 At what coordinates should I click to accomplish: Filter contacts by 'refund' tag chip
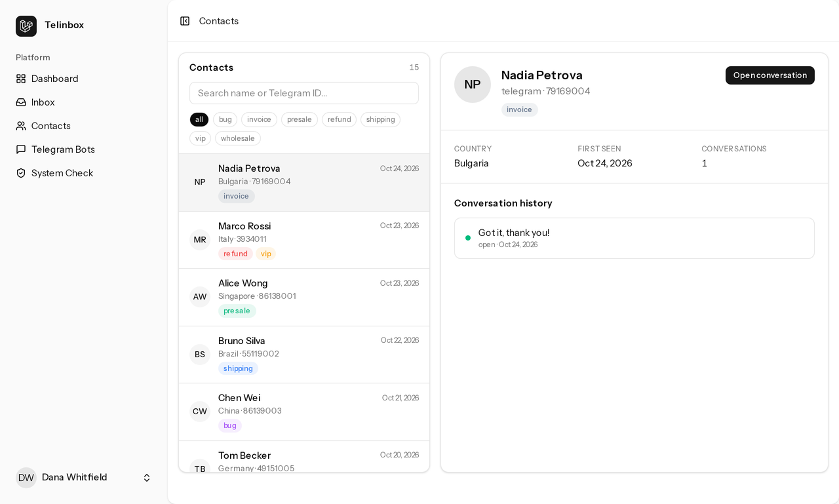click(339, 119)
